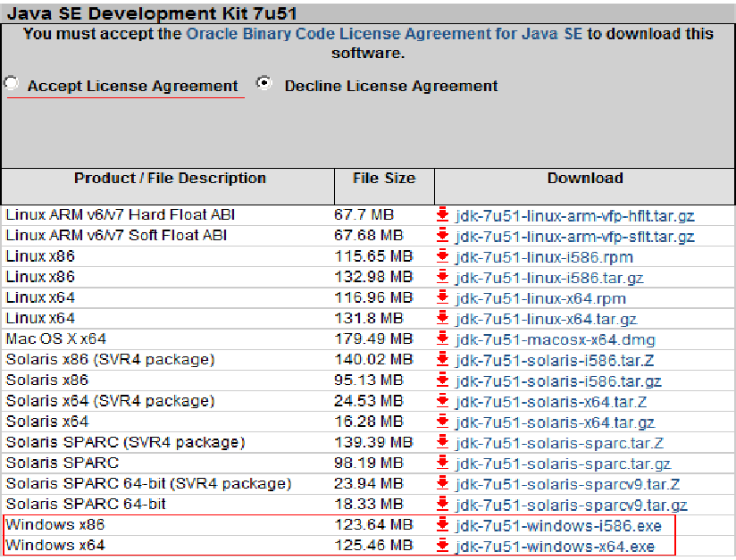Download jdk-7u51-solaris-sparcv9.tar.gz file link
736x560 pixels.
click(572, 506)
